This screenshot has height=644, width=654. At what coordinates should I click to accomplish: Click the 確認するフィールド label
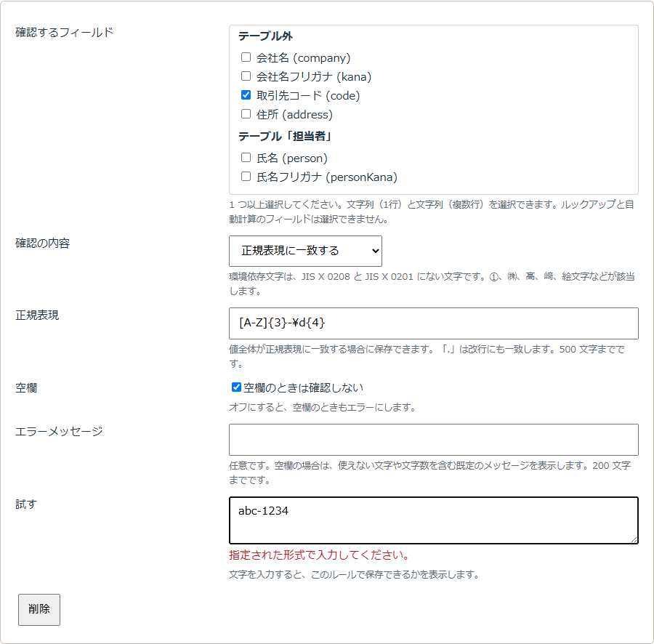pyautogui.click(x=64, y=32)
